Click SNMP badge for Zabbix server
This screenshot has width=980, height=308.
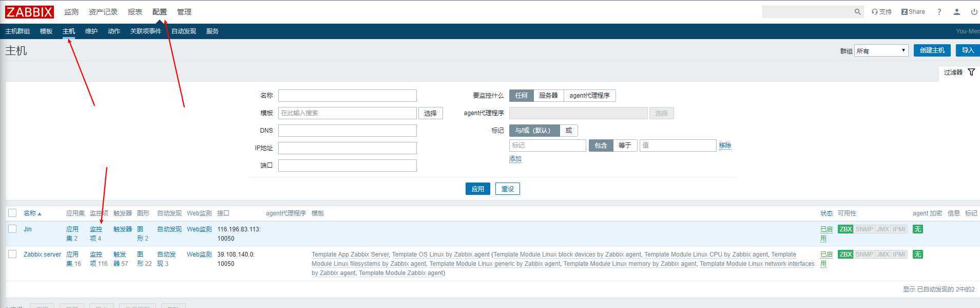tap(864, 255)
